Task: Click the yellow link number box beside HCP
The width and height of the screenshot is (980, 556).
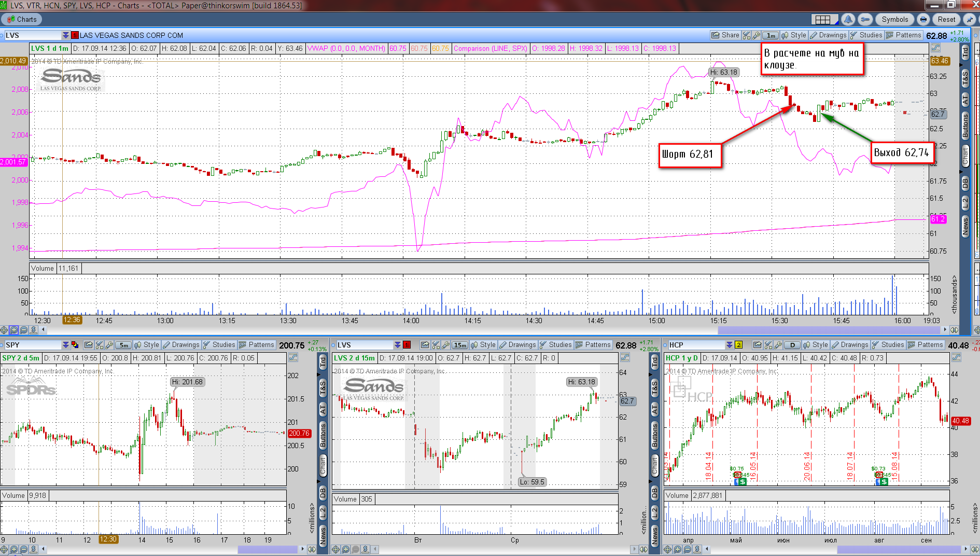Action: coord(738,345)
